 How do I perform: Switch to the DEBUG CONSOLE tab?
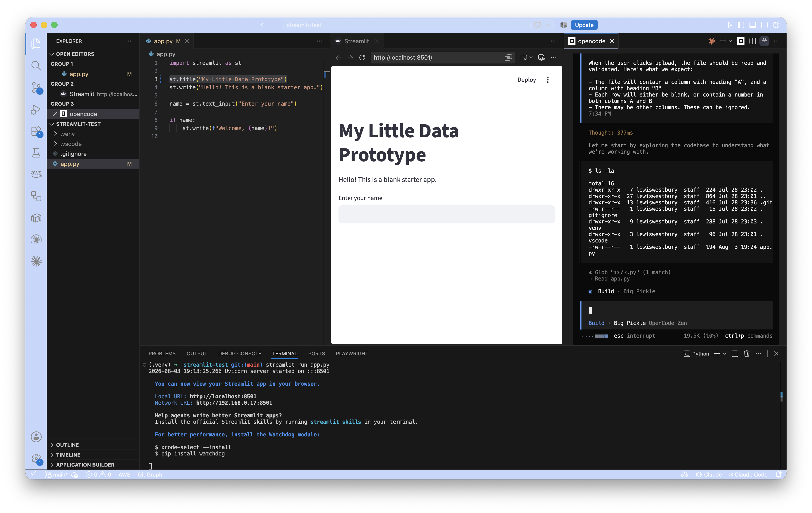pos(239,353)
